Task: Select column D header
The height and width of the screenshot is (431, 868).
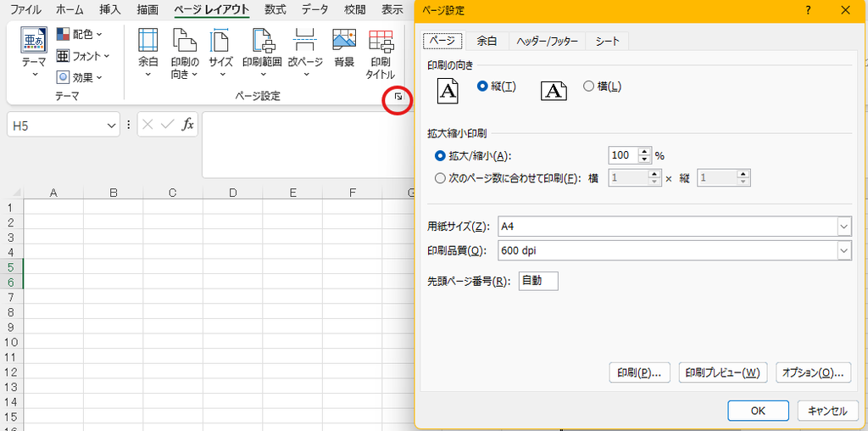Action: tap(232, 193)
